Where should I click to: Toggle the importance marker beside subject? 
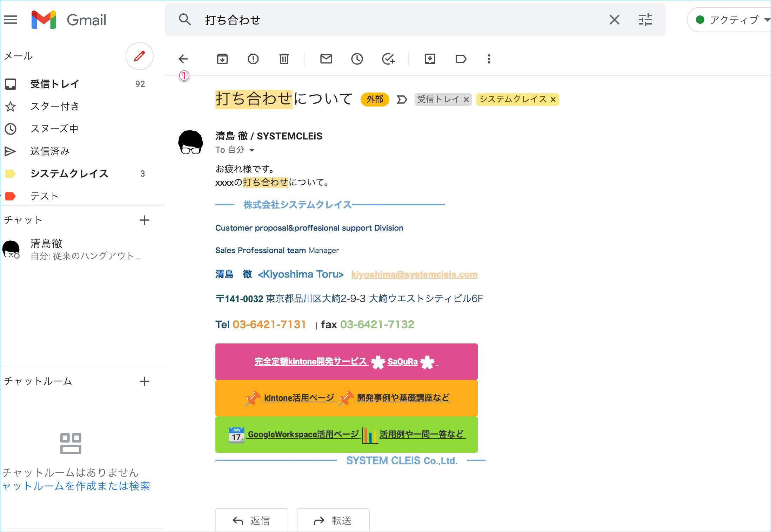click(402, 100)
